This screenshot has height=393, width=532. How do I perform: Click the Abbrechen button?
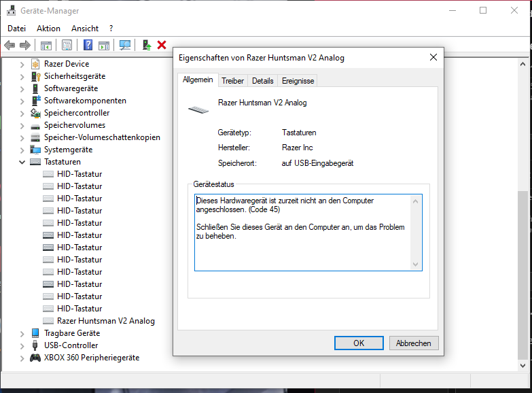click(x=414, y=343)
